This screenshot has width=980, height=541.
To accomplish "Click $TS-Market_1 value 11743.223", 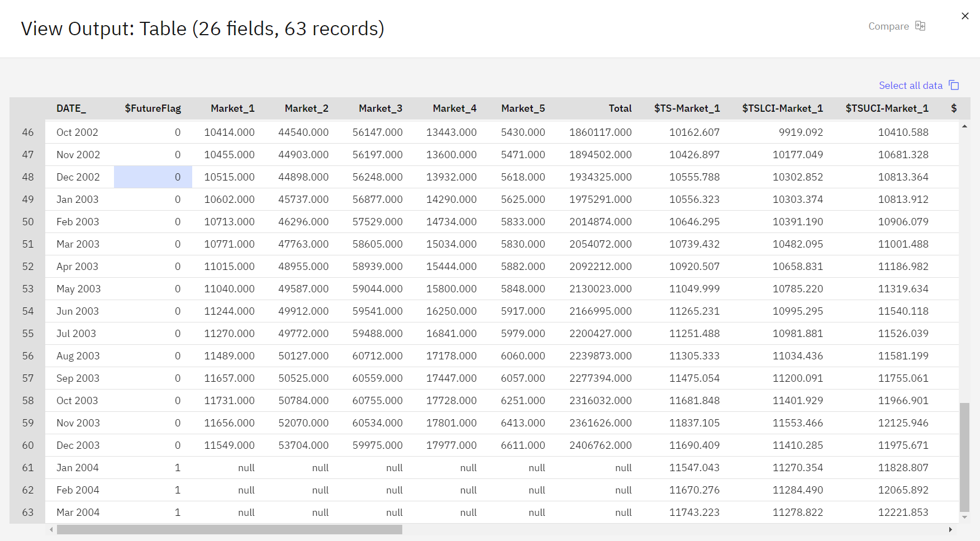I will point(694,512).
